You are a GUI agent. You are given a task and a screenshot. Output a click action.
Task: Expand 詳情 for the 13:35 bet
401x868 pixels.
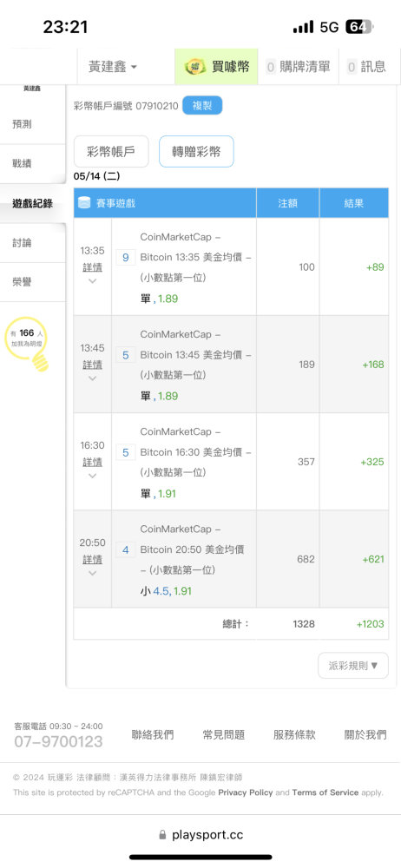tap(93, 267)
